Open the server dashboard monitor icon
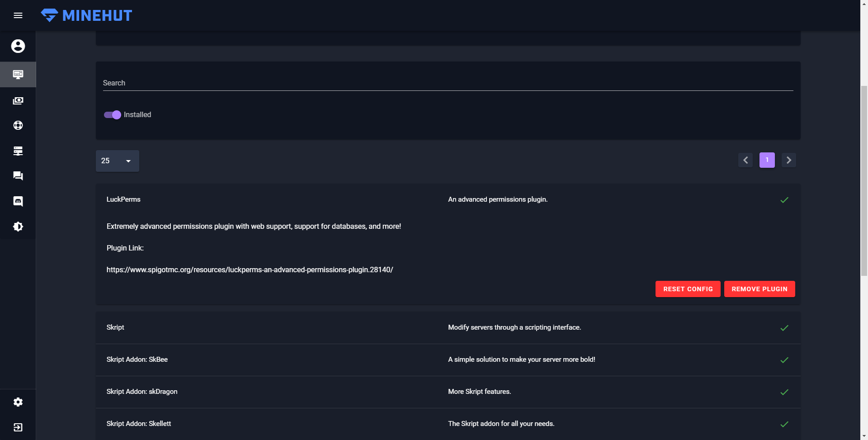868x440 pixels. click(18, 75)
